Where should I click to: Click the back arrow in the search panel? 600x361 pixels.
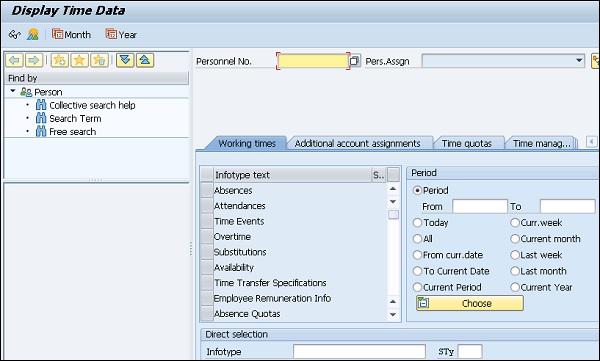point(14,60)
